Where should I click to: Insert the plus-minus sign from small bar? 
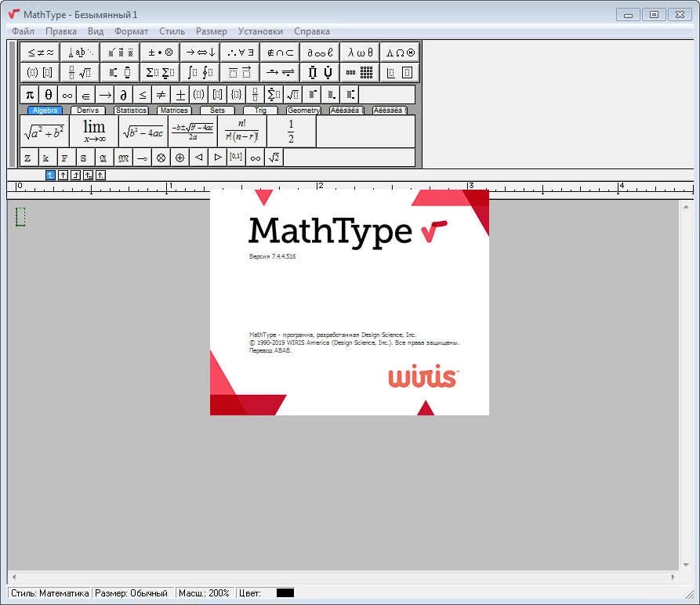180,95
